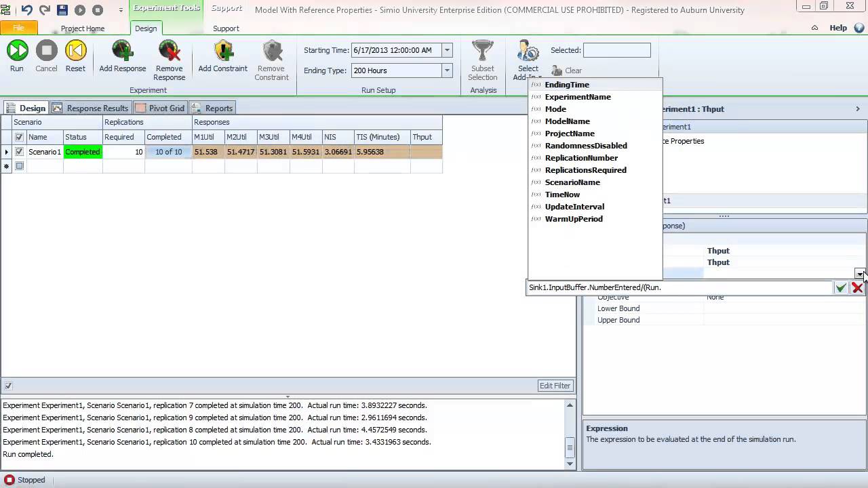Toggle the Scenario1 row checkbox
The width and height of the screenshot is (868, 488).
tap(19, 152)
